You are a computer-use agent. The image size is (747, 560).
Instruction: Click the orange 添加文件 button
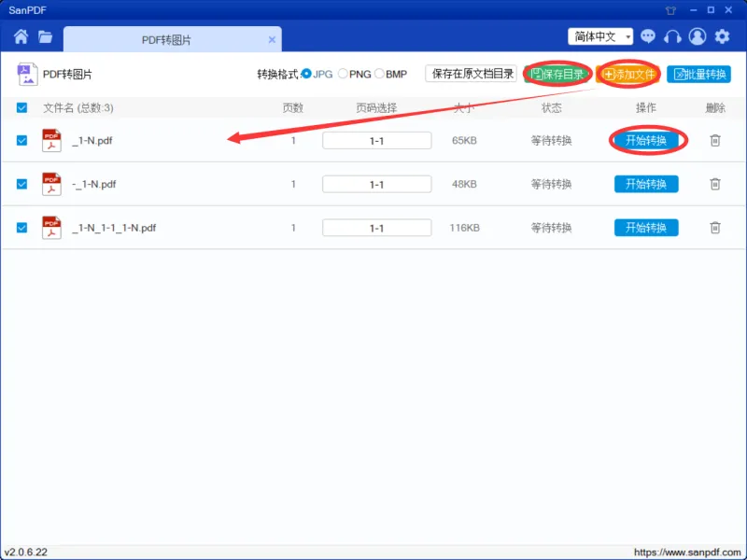(x=628, y=75)
